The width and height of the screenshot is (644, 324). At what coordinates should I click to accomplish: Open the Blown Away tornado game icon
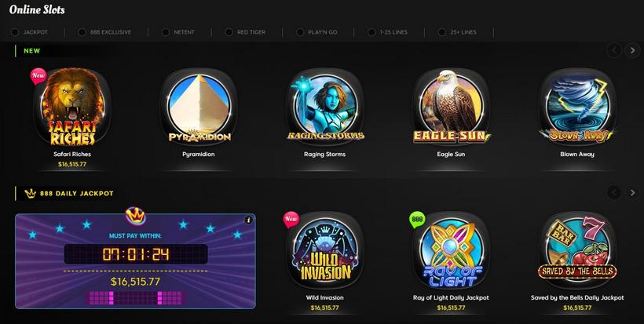coord(577,107)
